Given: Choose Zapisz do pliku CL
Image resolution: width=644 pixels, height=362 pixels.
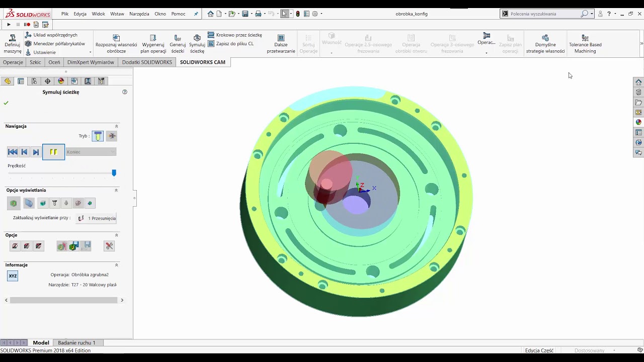Looking at the screenshot, I should 230,44.
